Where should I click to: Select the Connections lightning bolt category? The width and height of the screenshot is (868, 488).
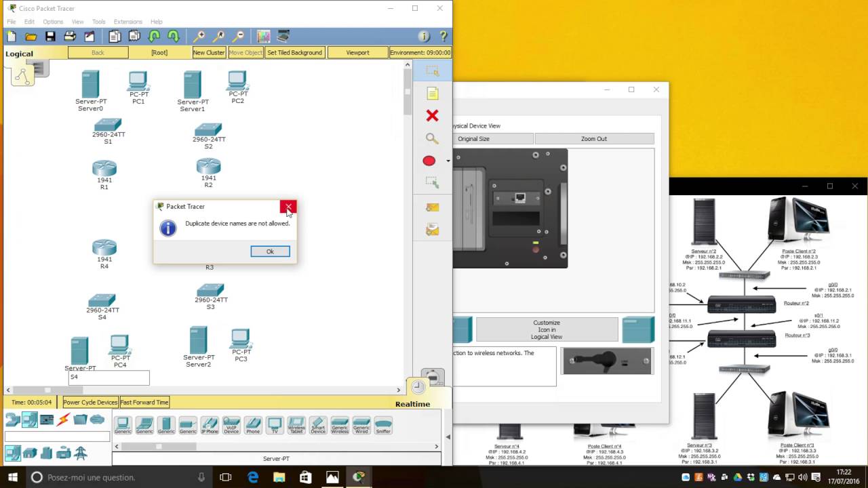click(64, 420)
